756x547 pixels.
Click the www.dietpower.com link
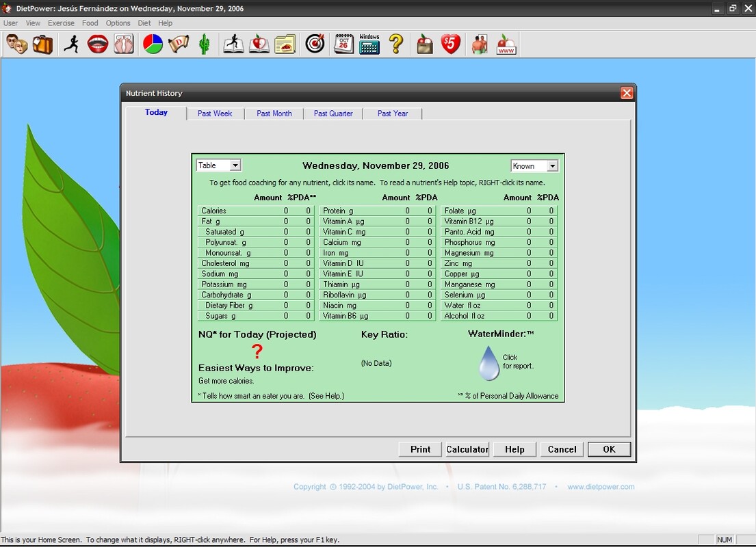(601, 487)
